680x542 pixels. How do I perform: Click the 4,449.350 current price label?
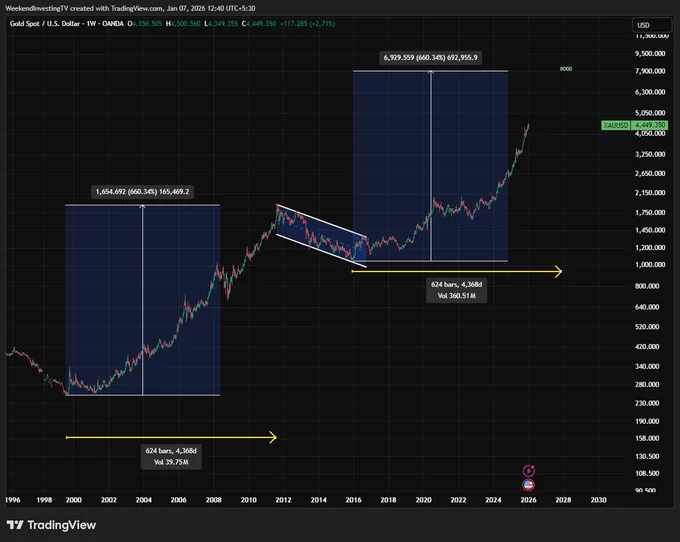(649, 125)
